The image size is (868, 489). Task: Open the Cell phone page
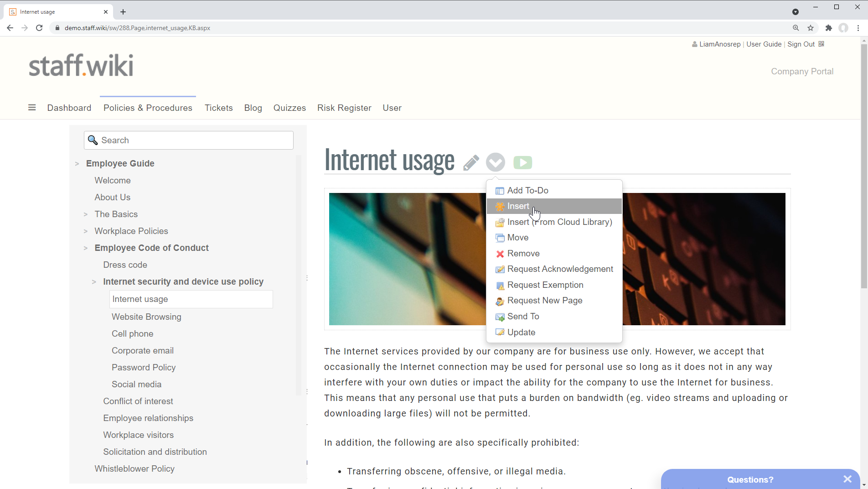132,333
